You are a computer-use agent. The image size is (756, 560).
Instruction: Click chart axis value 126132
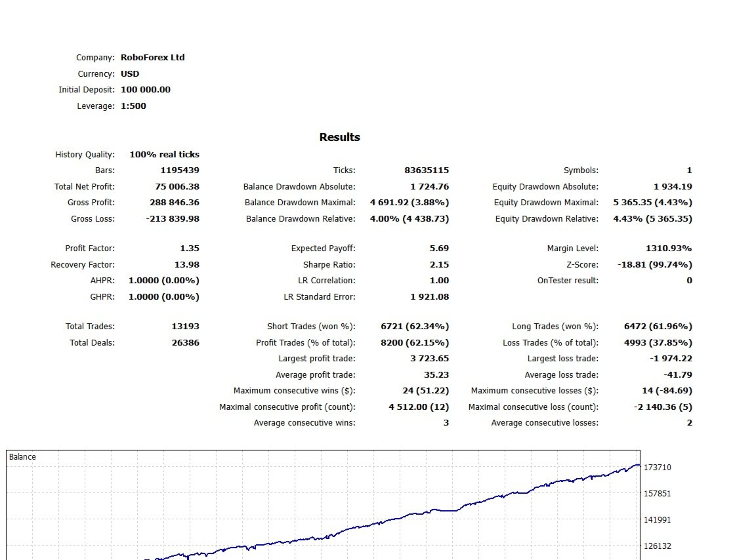657,546
